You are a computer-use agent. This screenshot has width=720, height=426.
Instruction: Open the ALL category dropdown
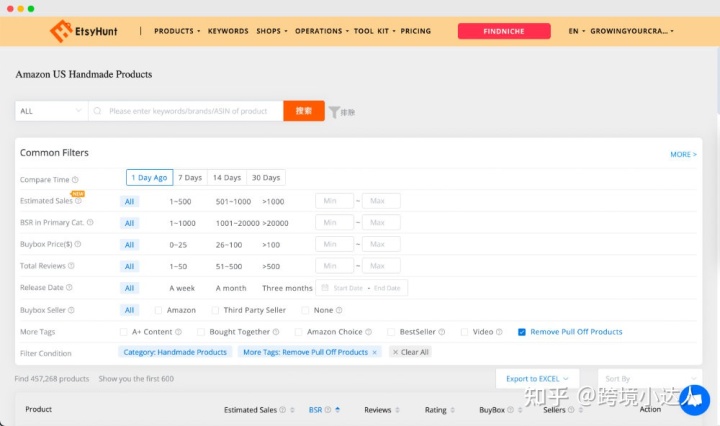coord(51,111)
